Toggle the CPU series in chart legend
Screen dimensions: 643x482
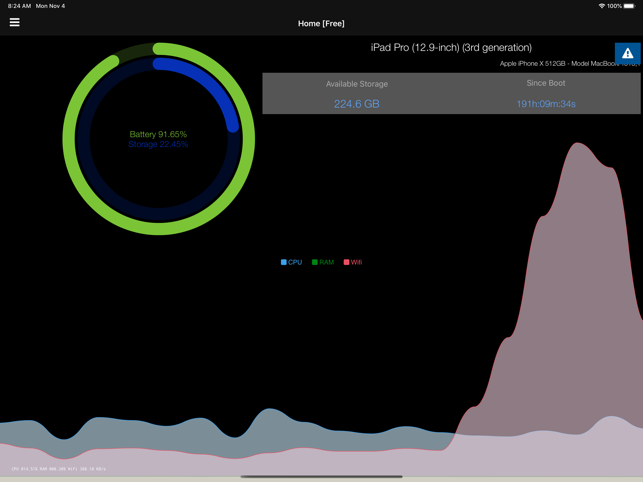[x=291, y=262]
